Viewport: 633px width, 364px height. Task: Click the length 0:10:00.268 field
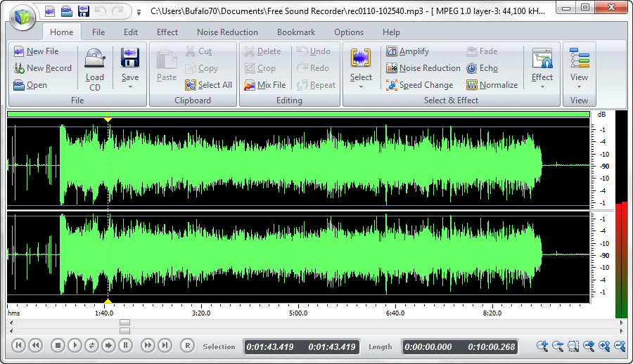click(x=492, y=347)
